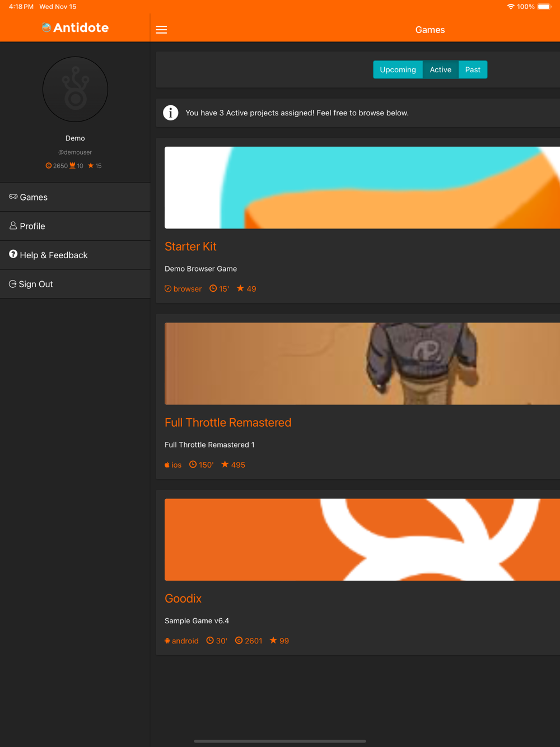Click the clock icon next to 15'
This screenshot has height=747, width=560.
pyautogui.click(x=213, y=288)
